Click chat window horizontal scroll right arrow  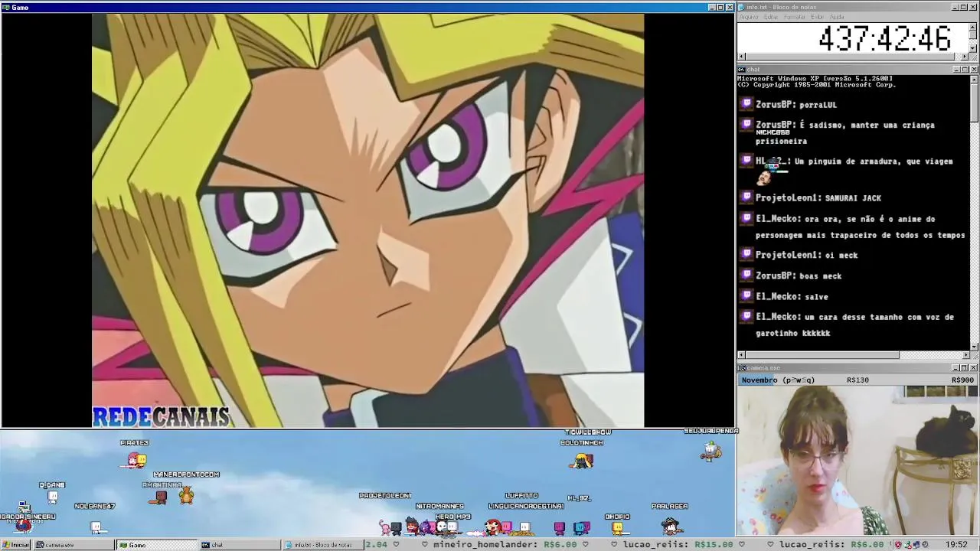[965, 355]
